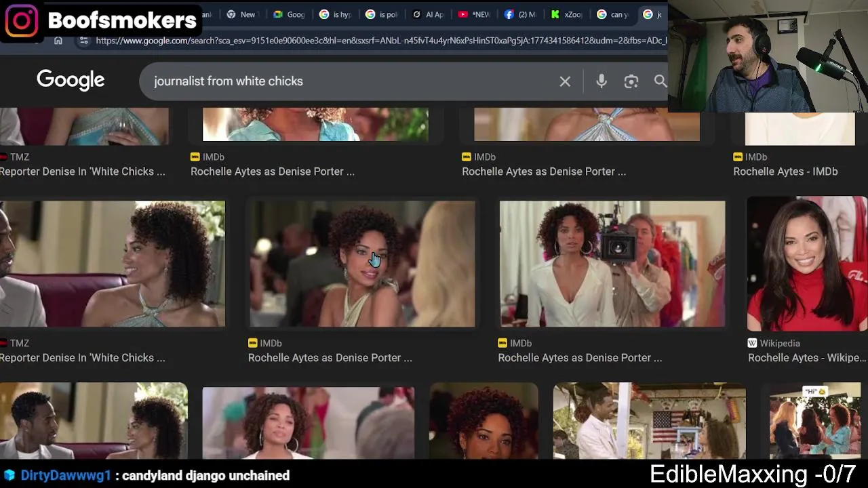Image resolution: width=868 pixels, height=488 pixels.
Task: Open the top 'Reporter Denise In White Chicks' TMZ link
Action: pos(83,171)
